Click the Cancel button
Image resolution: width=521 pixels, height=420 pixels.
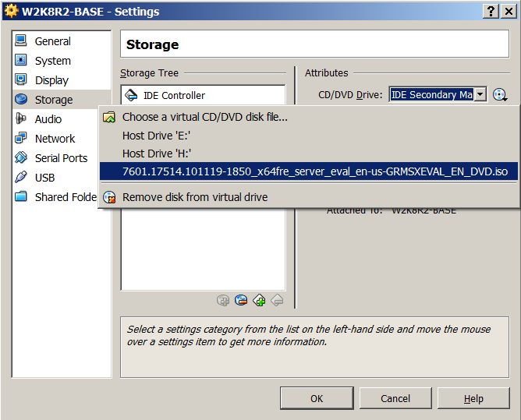395,398
